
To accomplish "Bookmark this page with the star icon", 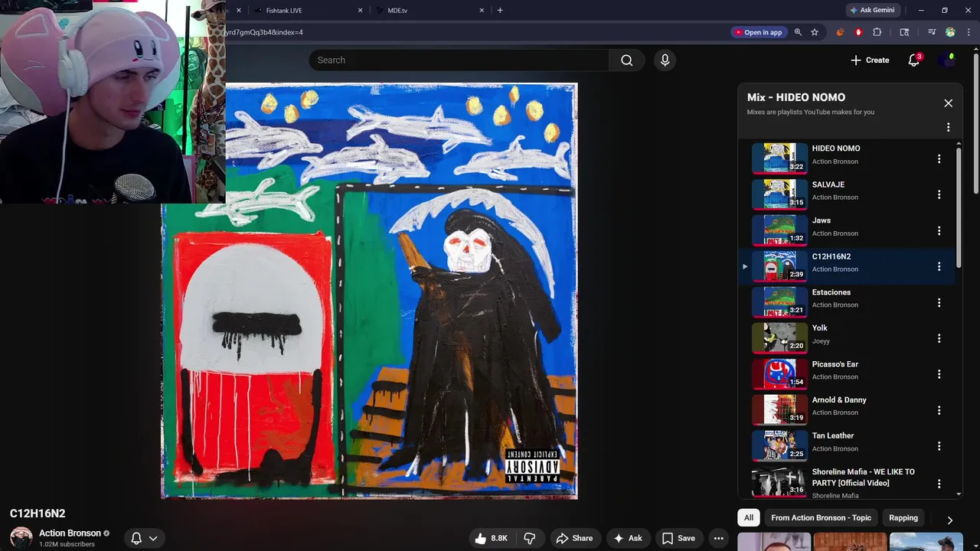I will 815,32.
